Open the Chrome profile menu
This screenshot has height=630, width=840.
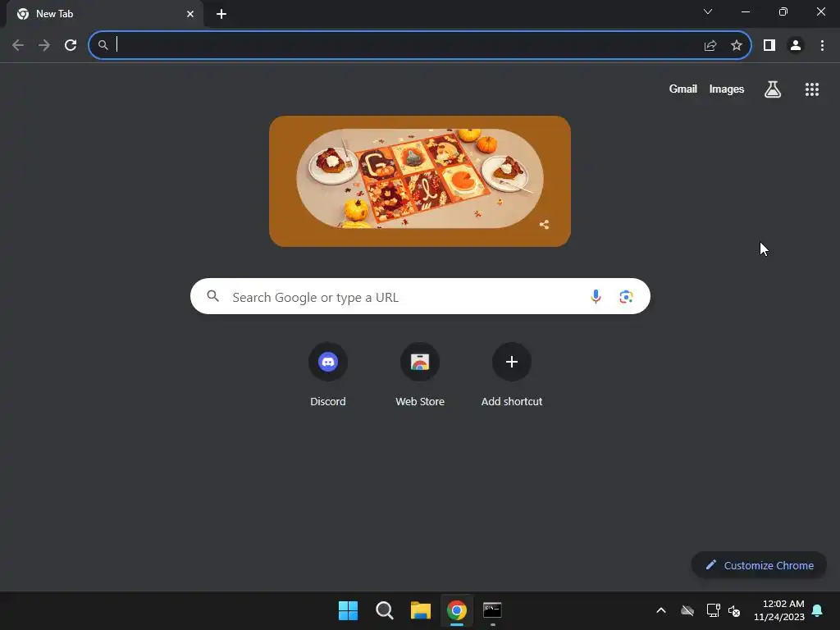pos(796,46)
